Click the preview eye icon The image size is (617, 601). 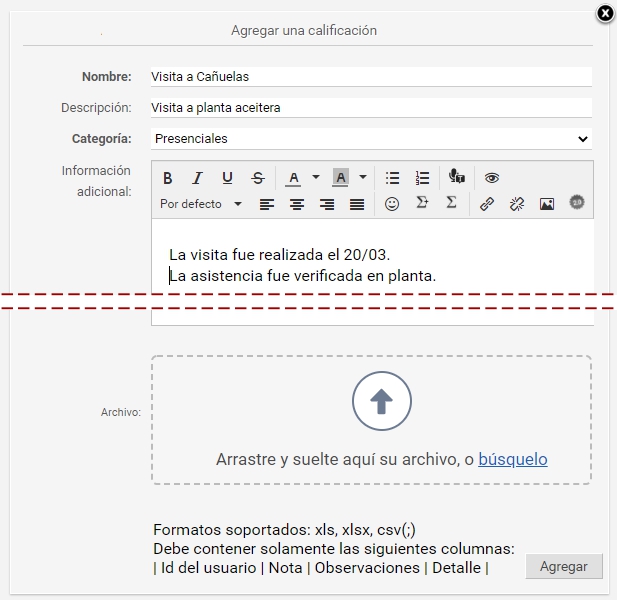pyautogui.click(x=491, y=178)
